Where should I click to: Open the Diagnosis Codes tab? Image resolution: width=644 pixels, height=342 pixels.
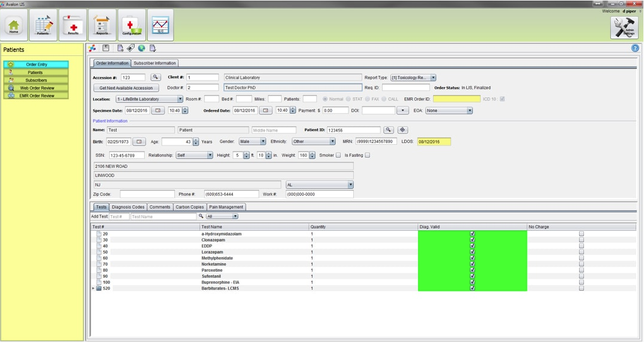click(x=128, y=207)
